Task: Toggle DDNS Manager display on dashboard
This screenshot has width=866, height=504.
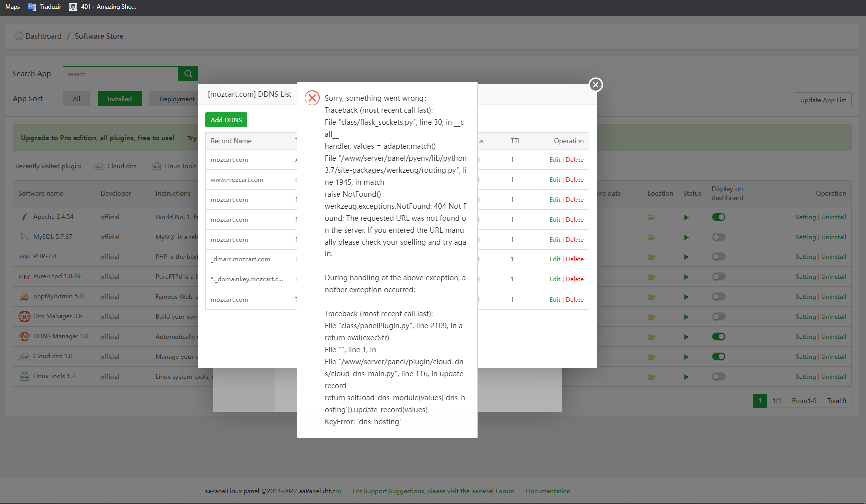Action: click(719, 337)
